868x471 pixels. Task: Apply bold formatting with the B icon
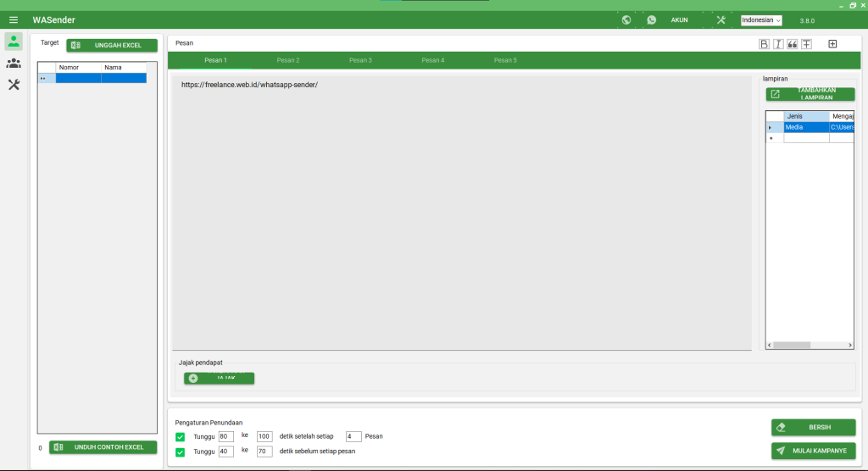point(764,44)
